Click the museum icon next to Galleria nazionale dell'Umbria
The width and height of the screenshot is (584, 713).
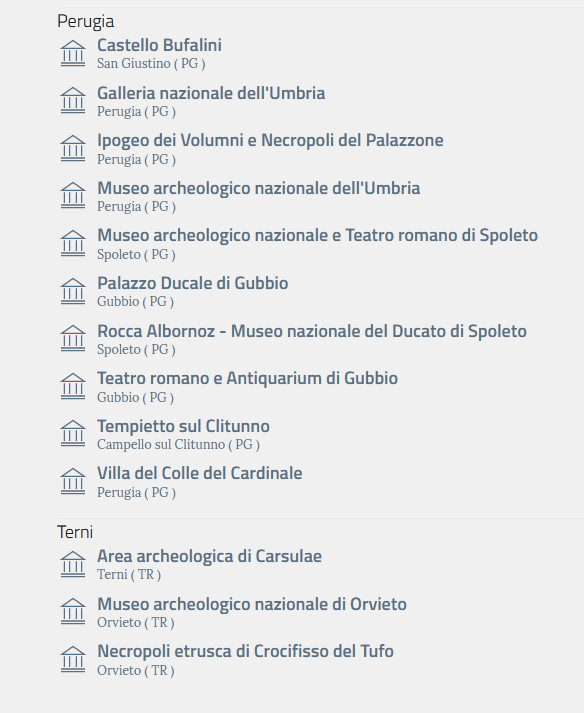point(73,100)
